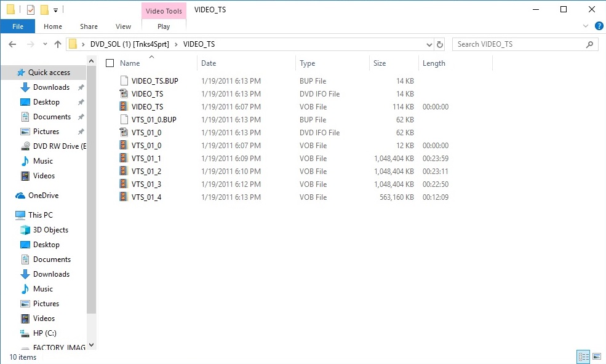This screenshot has height=364, width=606.
Task: Click the 563,160 KB size cell
Action: [x=397, y=197]
